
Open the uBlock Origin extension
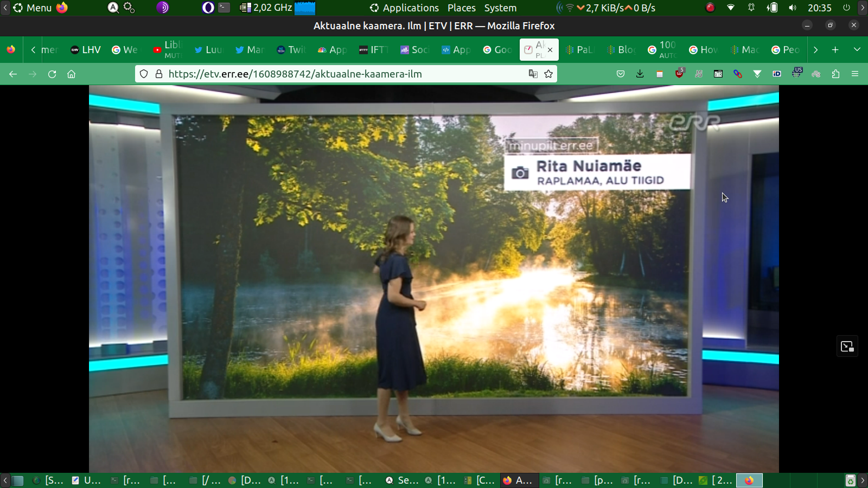click(x=679, y=73)
